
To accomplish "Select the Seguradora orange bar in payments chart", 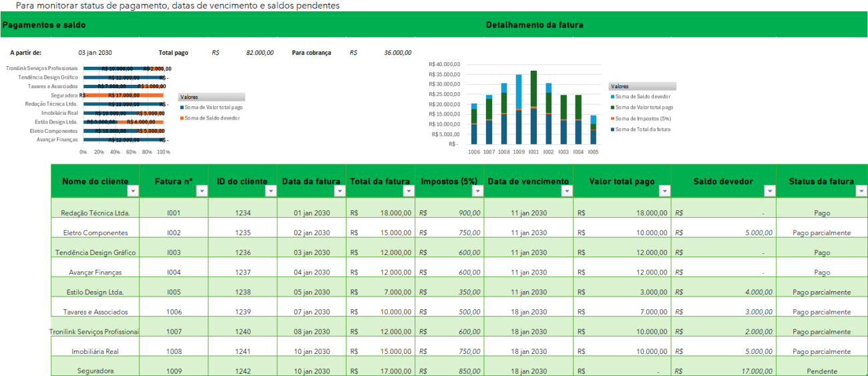I will tap(127, 96).
